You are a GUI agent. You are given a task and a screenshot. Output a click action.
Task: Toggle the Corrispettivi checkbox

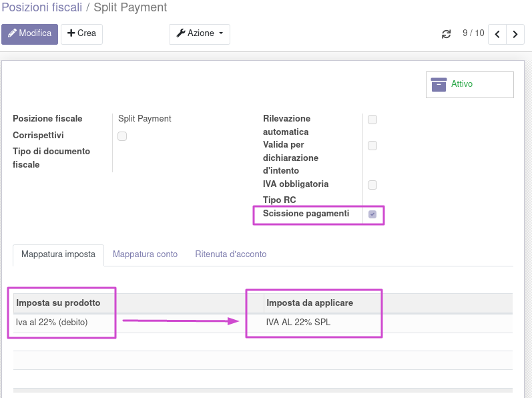pyautogui.click(x=122, y=136)
